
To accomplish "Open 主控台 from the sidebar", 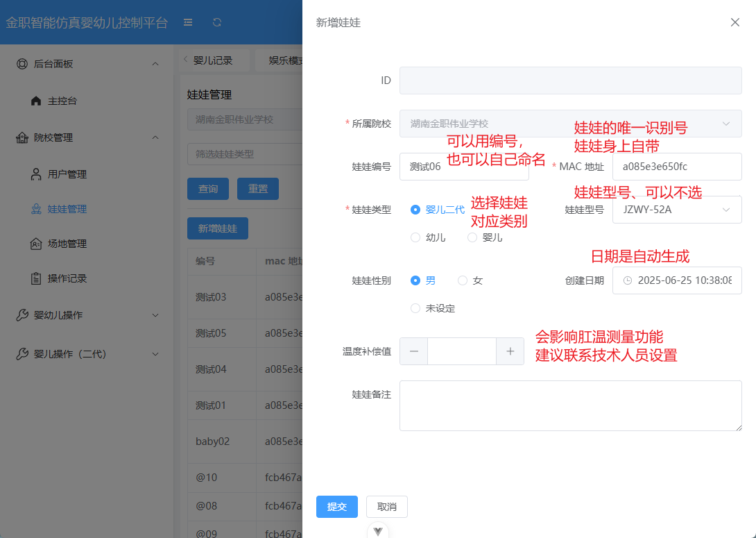I will pos(62,101).
